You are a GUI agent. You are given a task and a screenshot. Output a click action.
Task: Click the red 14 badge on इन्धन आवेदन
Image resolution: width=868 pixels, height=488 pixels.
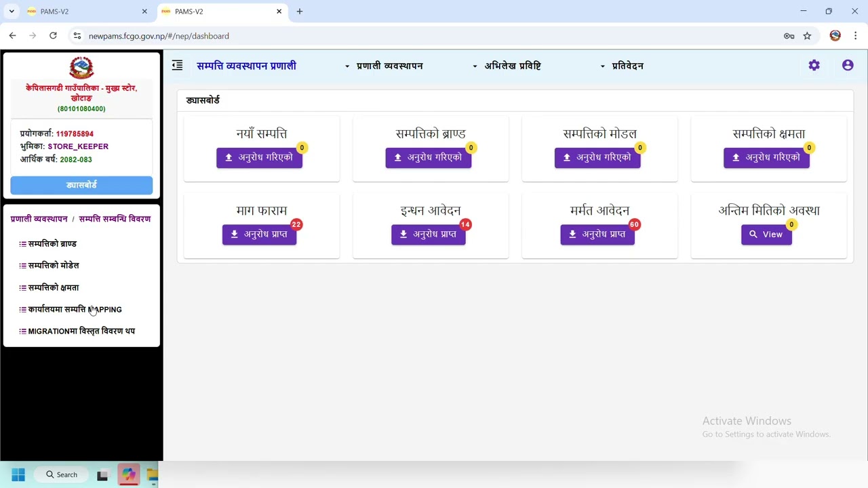click(465, 224)
